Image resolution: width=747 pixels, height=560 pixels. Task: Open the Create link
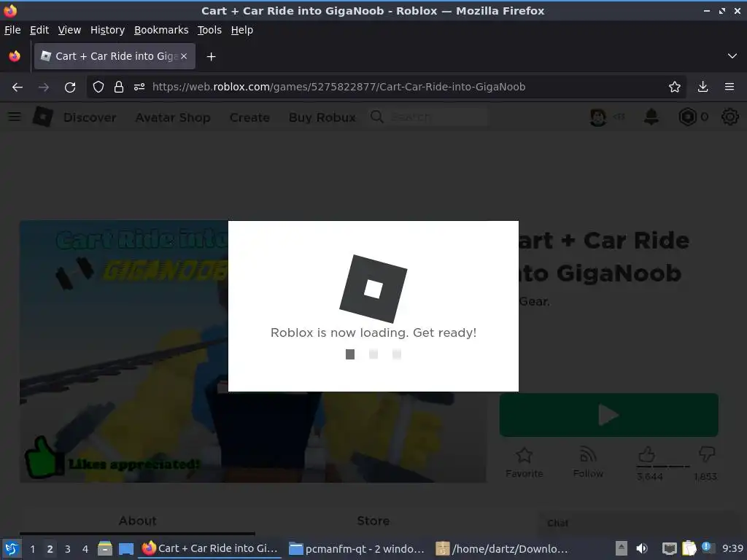click(249, 117)
